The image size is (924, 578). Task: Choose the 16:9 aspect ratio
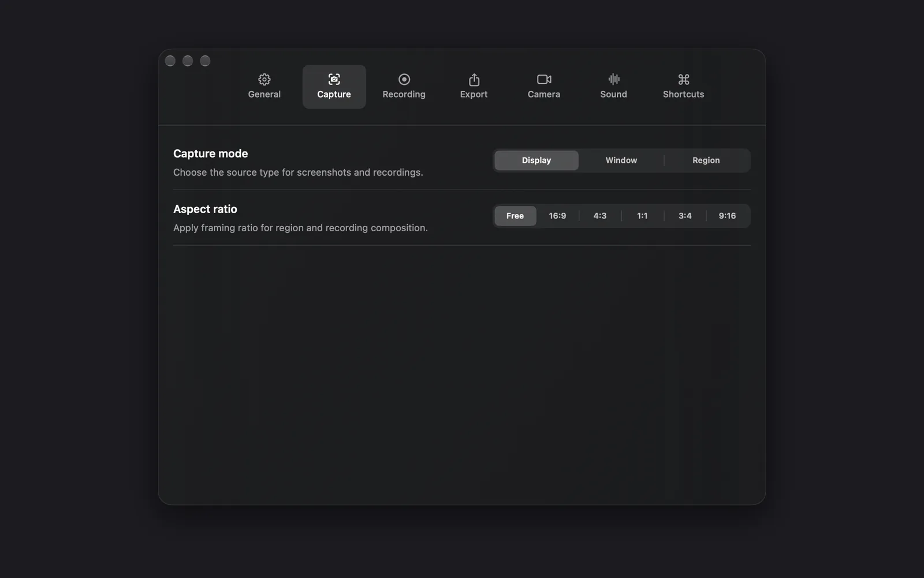pos(557,216)
